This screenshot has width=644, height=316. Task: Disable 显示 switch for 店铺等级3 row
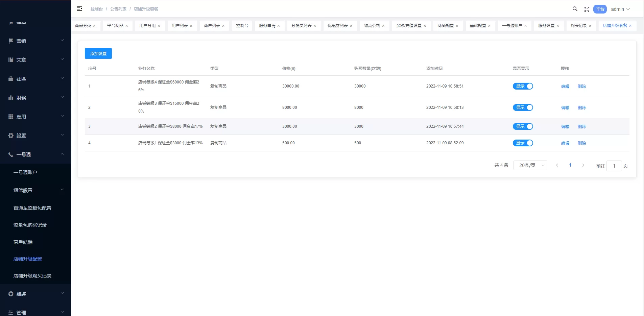click(523, 107)
